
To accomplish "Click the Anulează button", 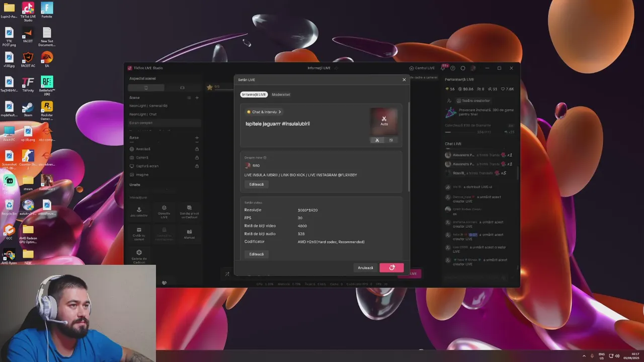I will pos(365,268).
